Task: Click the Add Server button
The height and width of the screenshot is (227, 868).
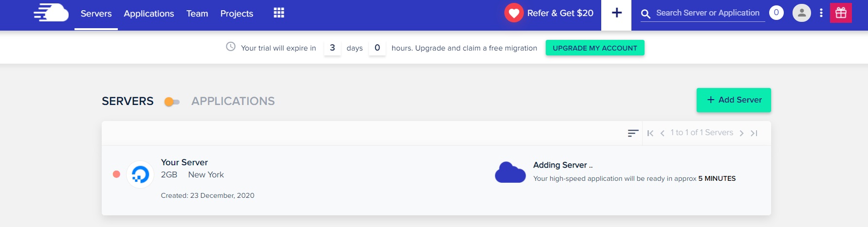Action: [734, 100]
